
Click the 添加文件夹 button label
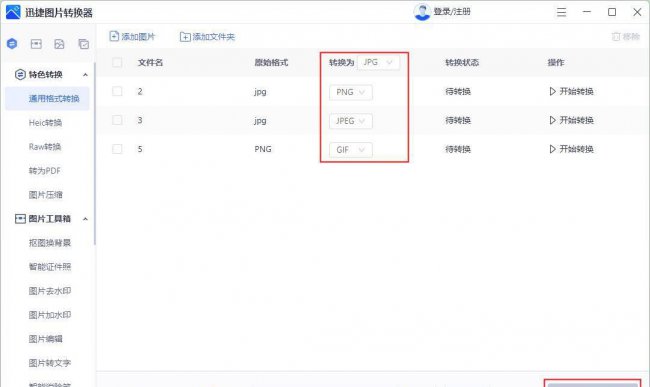click(x=213, y=37)
